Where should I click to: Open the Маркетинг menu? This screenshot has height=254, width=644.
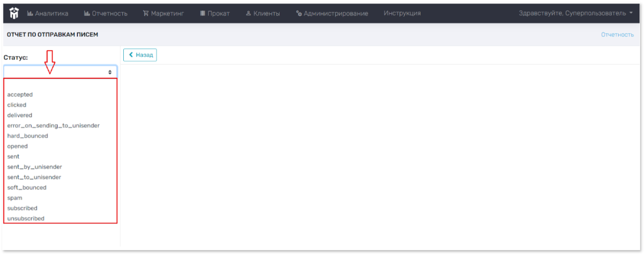click(x=164, y=13)
